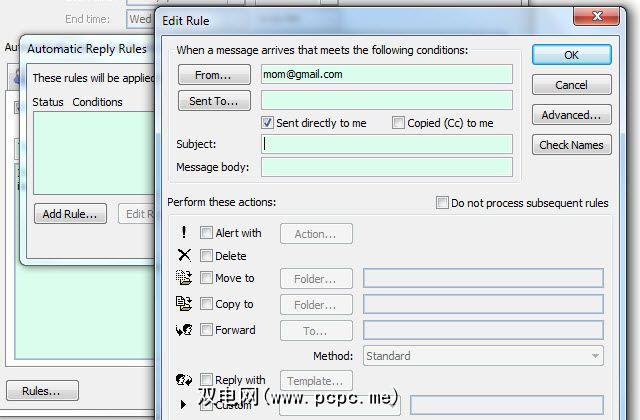Screen dimensions: 640x420
Task: Click the Sent To text field
Action: pyautogui.click(x=387, y=100)
